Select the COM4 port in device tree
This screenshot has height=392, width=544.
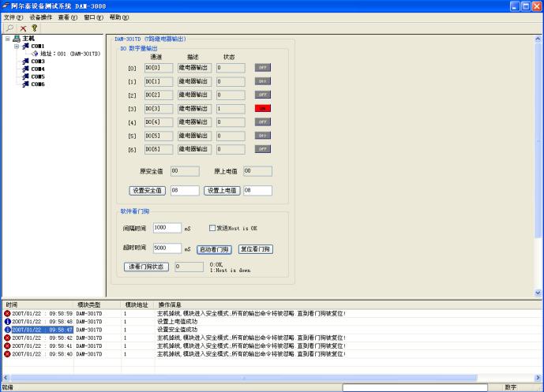37,69
